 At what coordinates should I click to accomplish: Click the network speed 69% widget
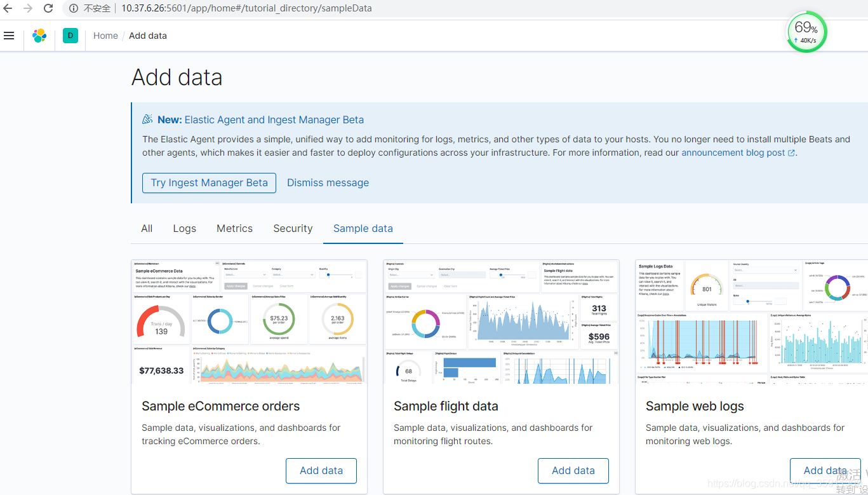coord(806,32)
